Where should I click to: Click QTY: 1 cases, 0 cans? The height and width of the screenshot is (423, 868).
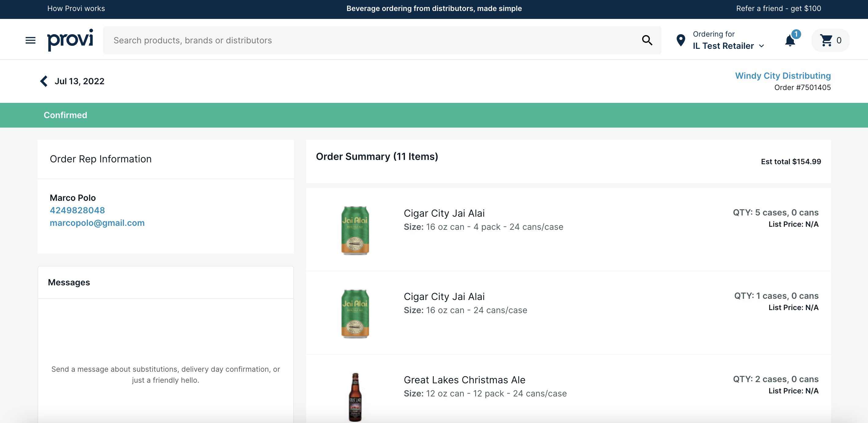776,296
